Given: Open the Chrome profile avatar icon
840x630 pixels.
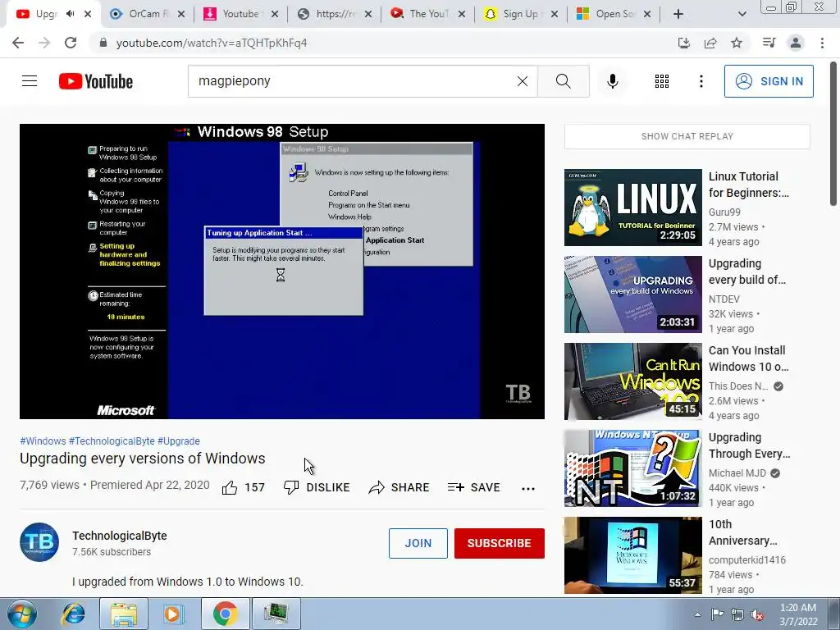Looking at the screenshot, I should (796, 43).
